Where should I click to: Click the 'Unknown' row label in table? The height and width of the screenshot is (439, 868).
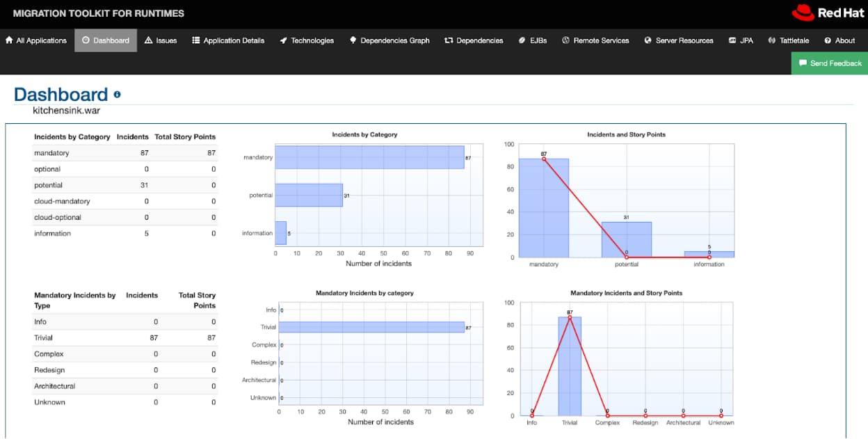click(49, 402)
